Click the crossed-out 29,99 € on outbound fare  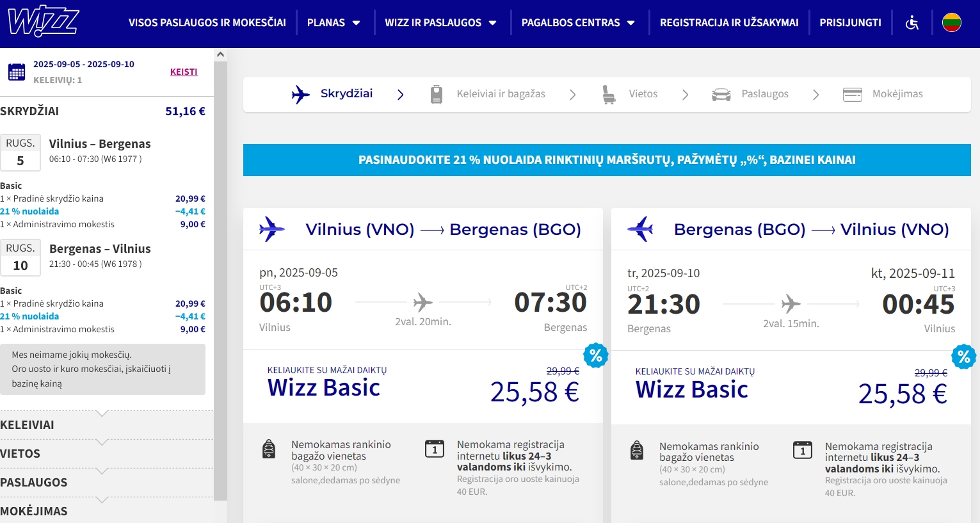click(563, 371)
